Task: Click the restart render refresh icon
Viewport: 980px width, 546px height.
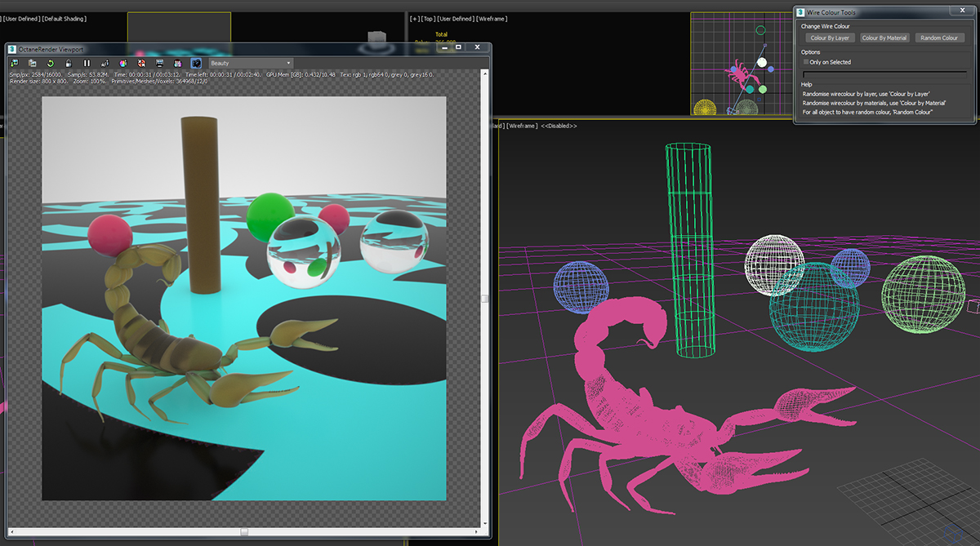Action: coord(51,63)
